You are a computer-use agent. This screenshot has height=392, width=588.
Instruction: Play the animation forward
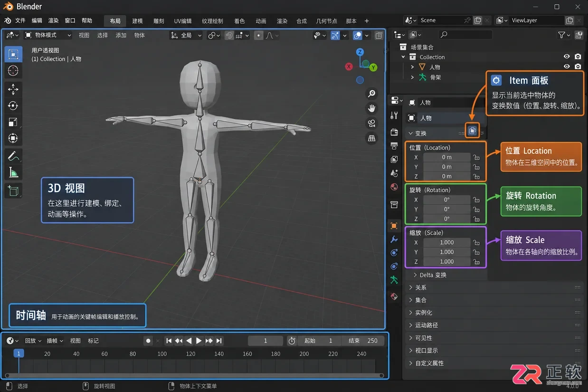(x=199, y=341)
